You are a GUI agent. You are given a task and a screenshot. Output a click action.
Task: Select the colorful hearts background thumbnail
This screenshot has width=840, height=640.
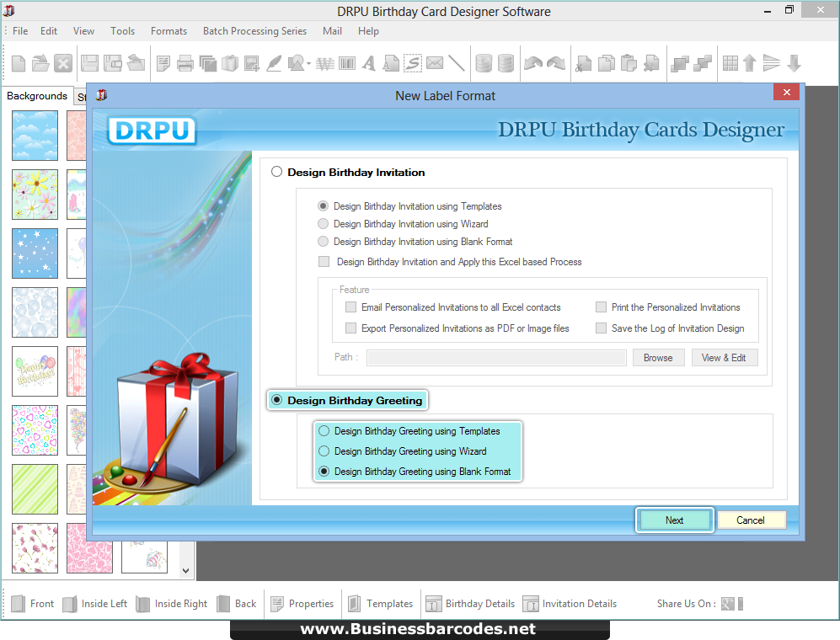coord(35,430)
